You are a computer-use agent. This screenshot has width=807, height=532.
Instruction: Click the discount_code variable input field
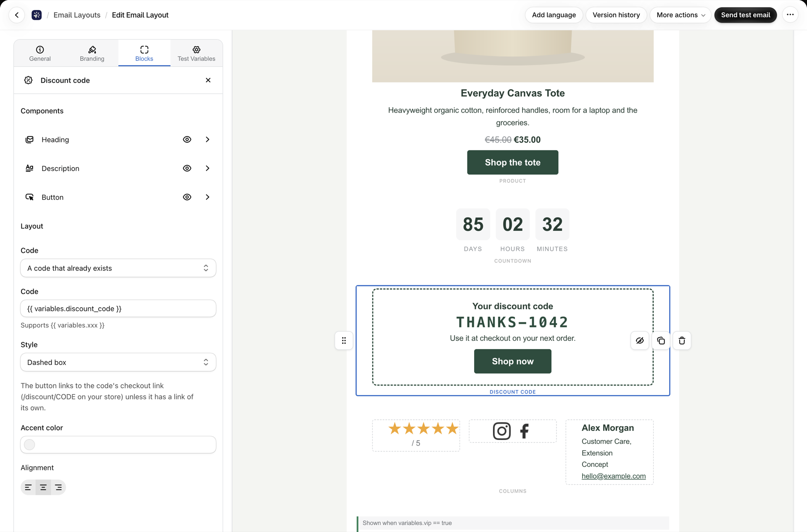[x=118, y=308]
